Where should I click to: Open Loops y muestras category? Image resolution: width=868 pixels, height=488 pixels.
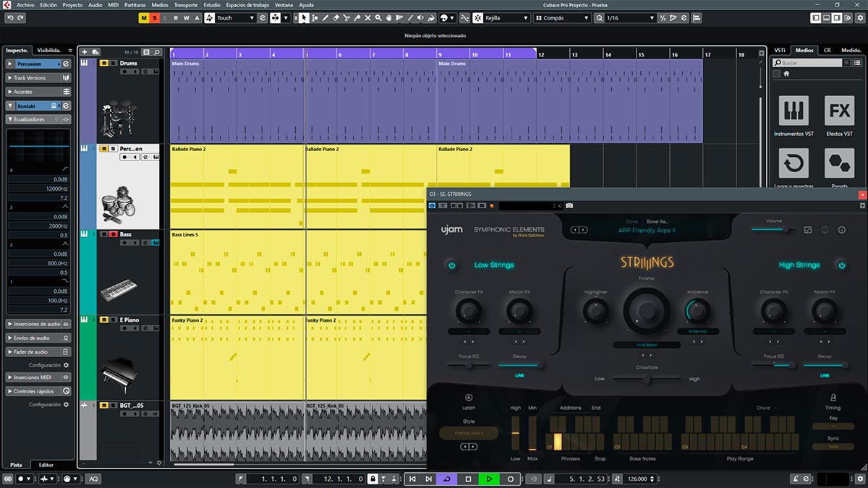pos(793,163)
